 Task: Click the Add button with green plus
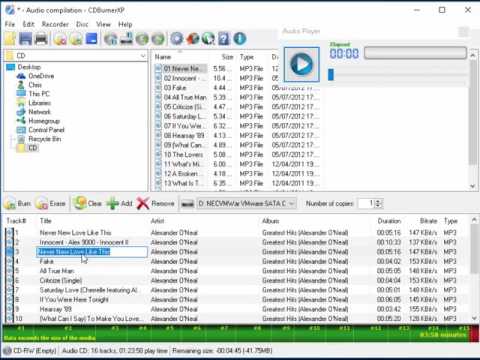click(x=119, y=203)
